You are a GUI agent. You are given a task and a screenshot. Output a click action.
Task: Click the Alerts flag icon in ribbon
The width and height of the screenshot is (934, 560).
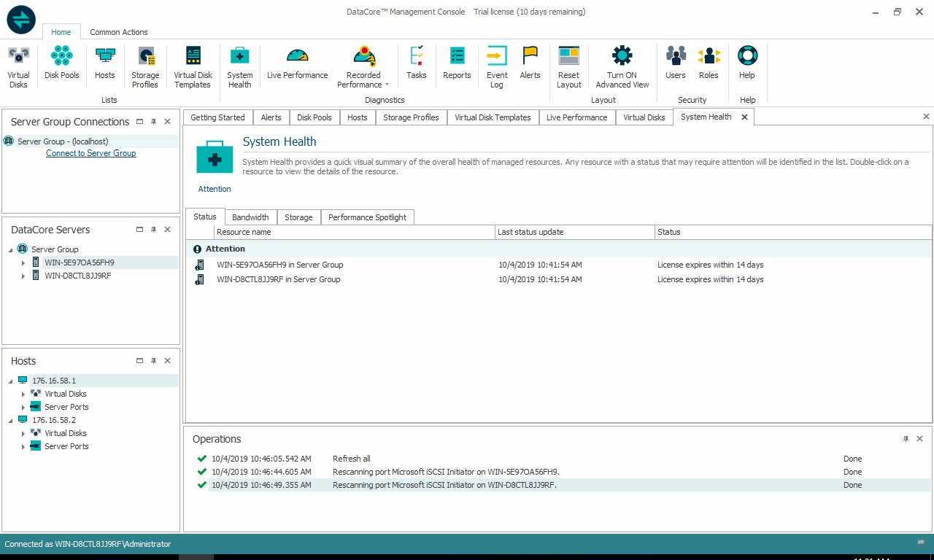point(530,63)
